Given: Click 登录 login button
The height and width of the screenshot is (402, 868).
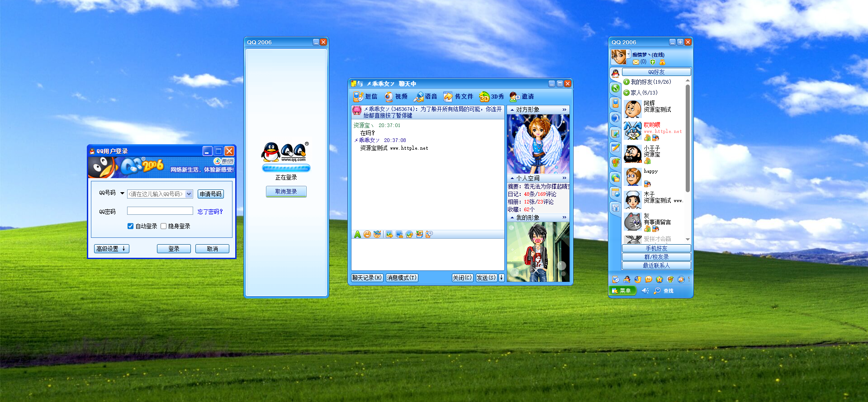Looking at the screenshot, I should click(174, 249).
